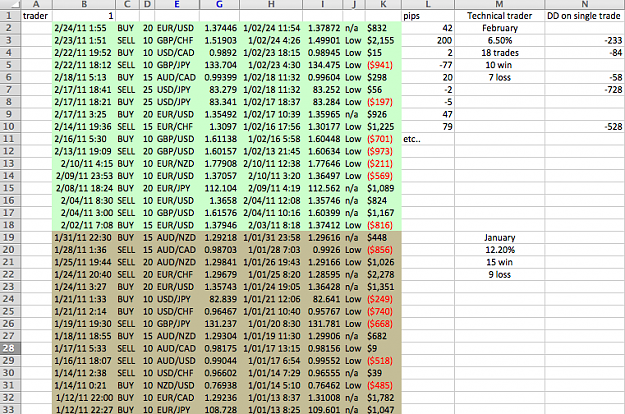
Task: Click date cell 1/17/11 5:33
Action: click(84, 348)
